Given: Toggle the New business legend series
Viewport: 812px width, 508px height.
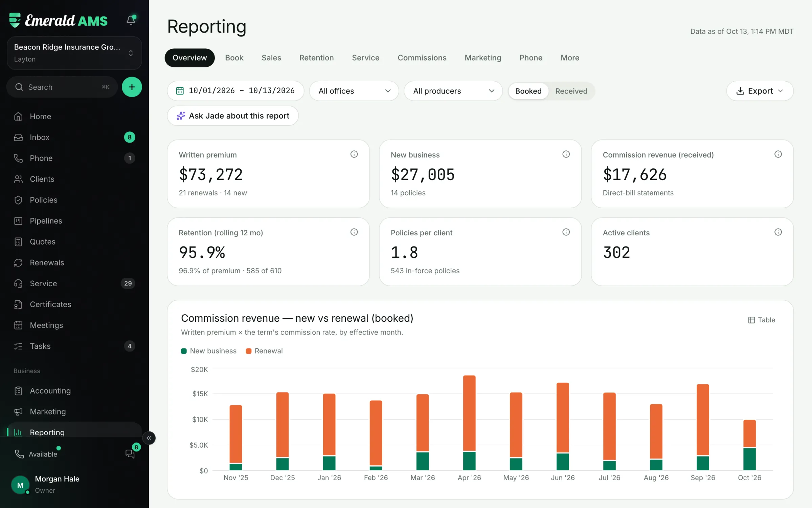Looking at the screenshot, I should pos(209,351).
